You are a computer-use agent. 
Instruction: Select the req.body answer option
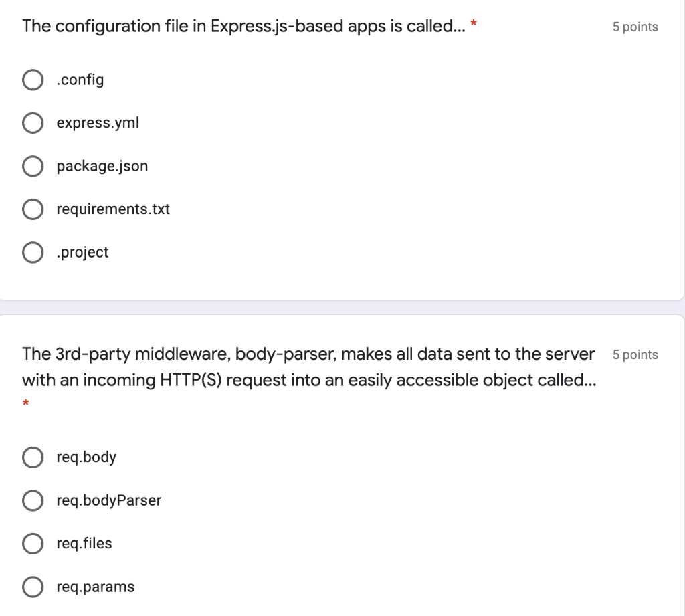pos(33,457)
